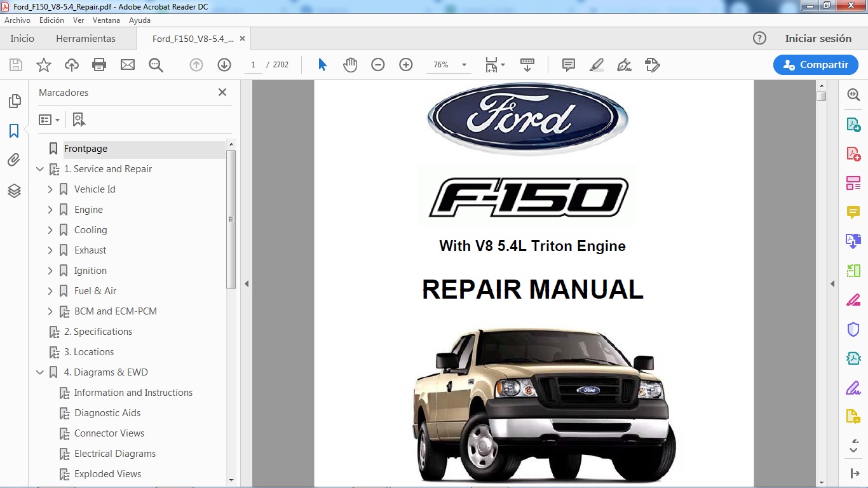Hide right pane with side arrow

[832, 284]
